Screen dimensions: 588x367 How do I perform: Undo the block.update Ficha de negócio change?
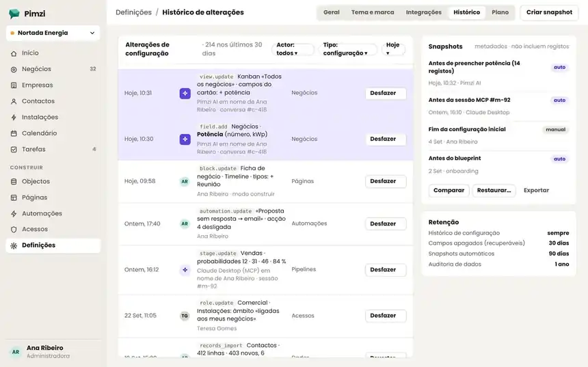386,181
